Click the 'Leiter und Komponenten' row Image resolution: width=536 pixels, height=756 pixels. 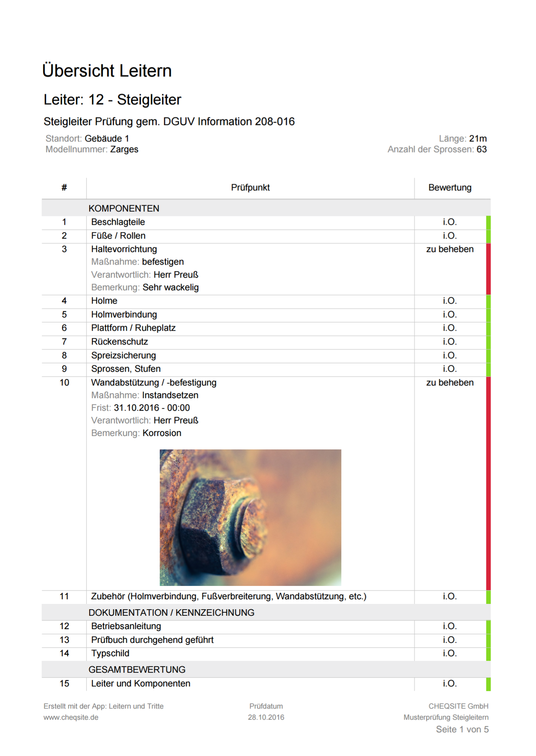tap(141, 683)
